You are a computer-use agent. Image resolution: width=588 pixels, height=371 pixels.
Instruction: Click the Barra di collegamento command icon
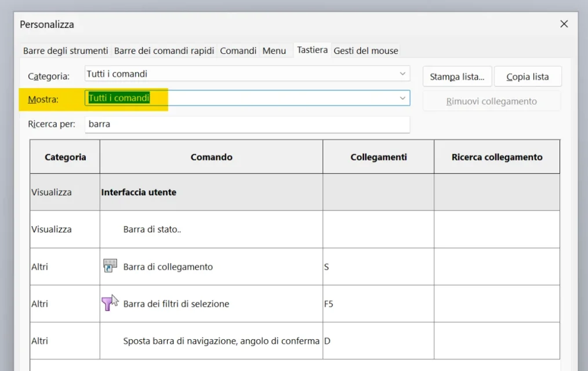point(110,266)
